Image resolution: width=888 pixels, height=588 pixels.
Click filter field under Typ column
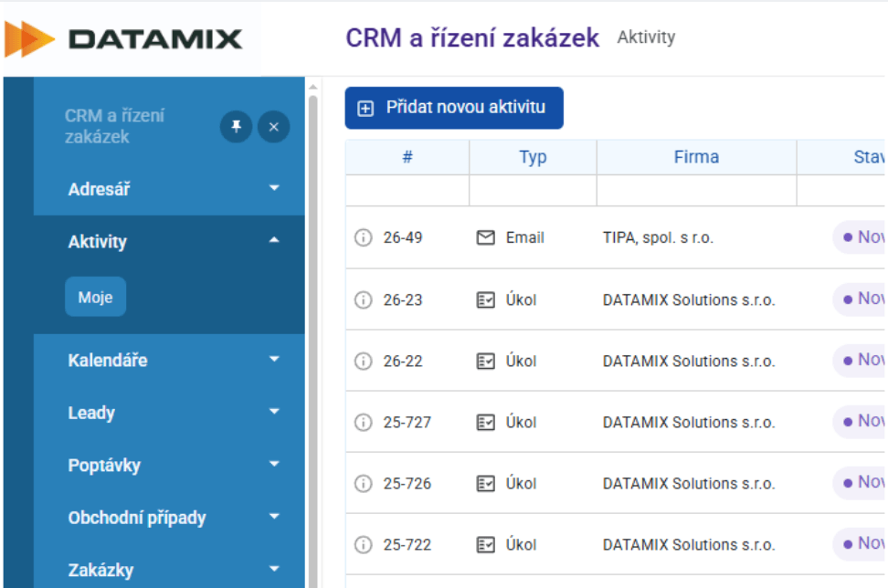click(533, 191)
